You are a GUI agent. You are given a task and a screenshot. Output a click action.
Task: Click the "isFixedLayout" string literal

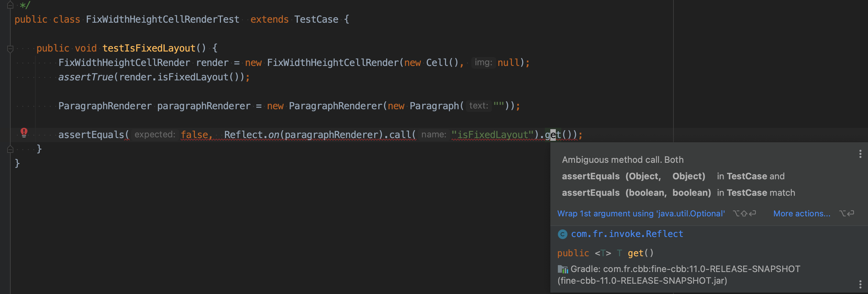click(x=492, y=135)
